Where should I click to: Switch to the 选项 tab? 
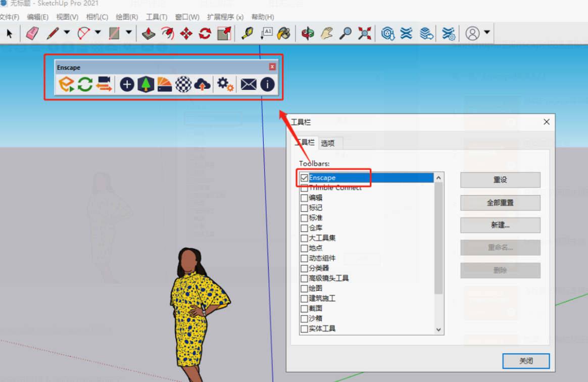point(327,143)
